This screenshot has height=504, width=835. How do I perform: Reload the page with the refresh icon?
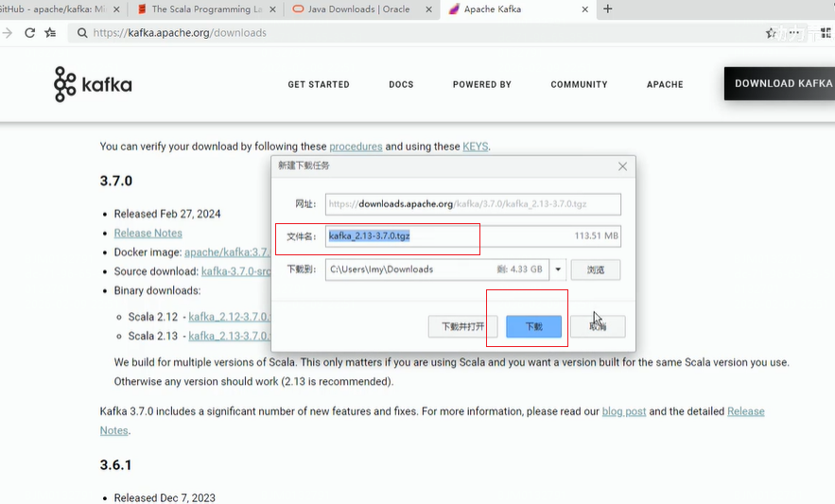tap(30, 33)
